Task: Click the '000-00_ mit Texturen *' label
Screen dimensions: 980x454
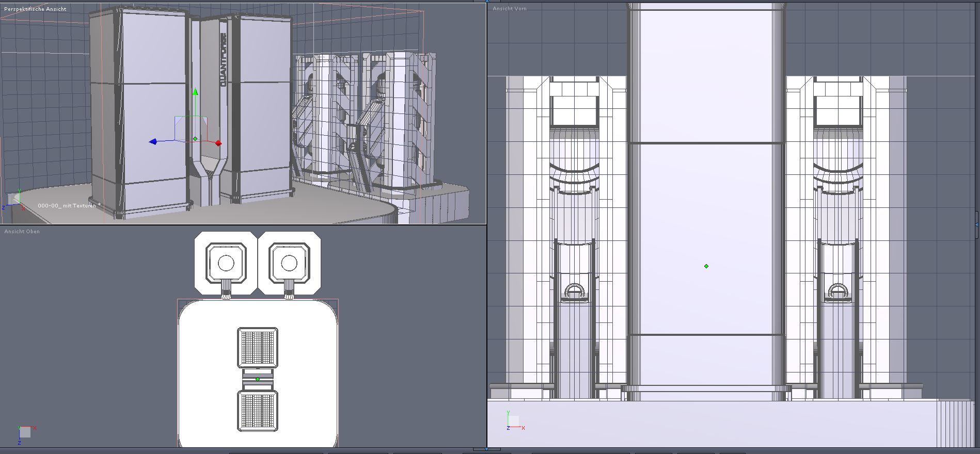Action: [69, 205]
